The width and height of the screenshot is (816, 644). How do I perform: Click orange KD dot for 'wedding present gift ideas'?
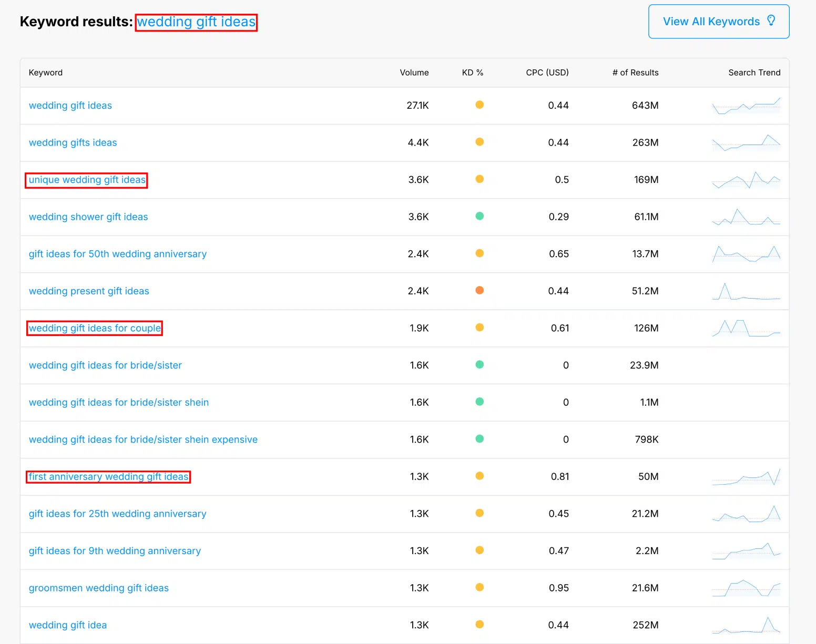480,290
